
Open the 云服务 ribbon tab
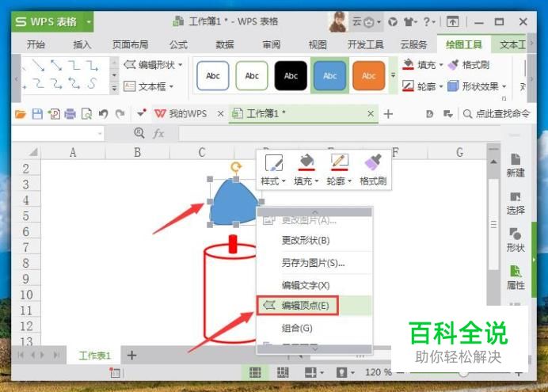click(x=414, y=44)
